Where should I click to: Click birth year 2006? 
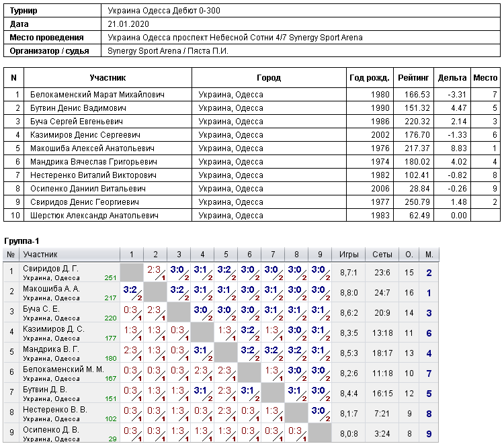pyautogui.click(x=380, y=189)
